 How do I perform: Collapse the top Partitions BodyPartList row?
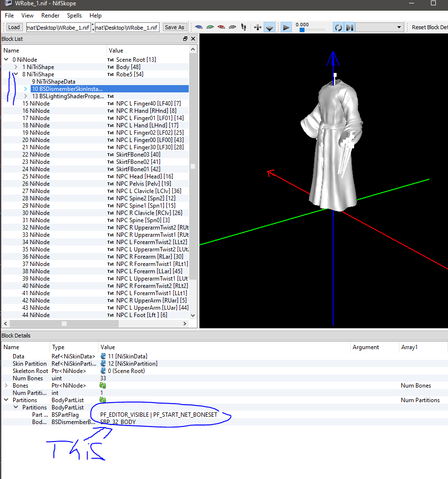coord(6,400)
